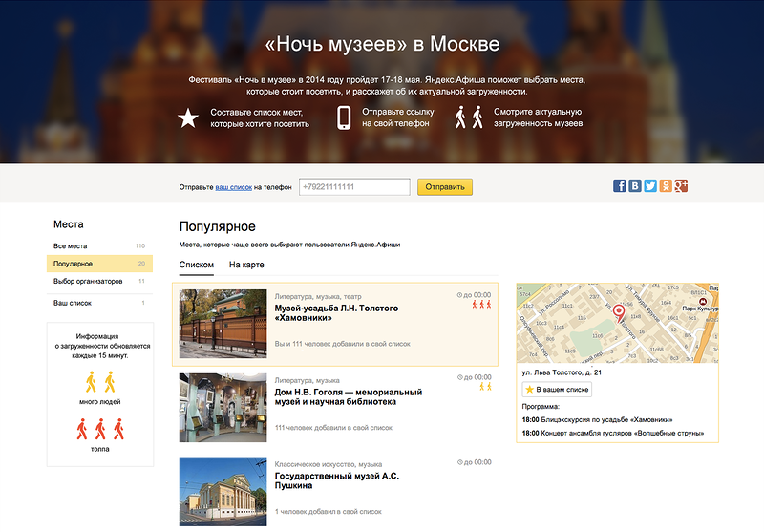This screenshot has height=532, width=764.
Task: Click the Tolstoy estate museum photo
Action: coord(223,324)
